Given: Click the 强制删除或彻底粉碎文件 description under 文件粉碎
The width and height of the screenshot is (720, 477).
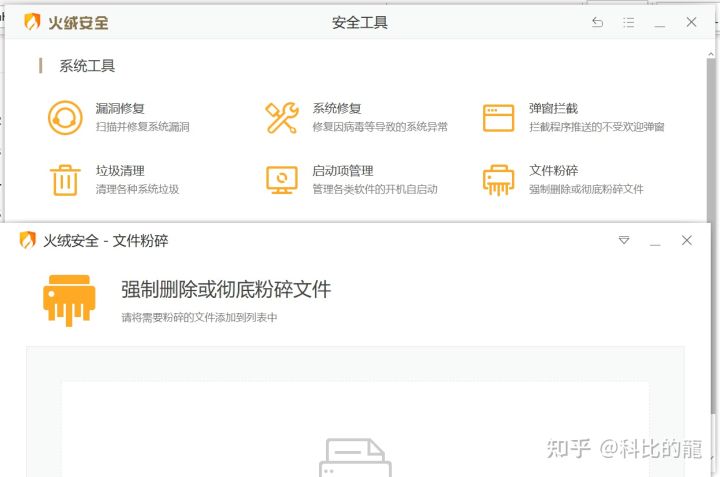Looking at the screenshot, I should click(x=586, y=189).
